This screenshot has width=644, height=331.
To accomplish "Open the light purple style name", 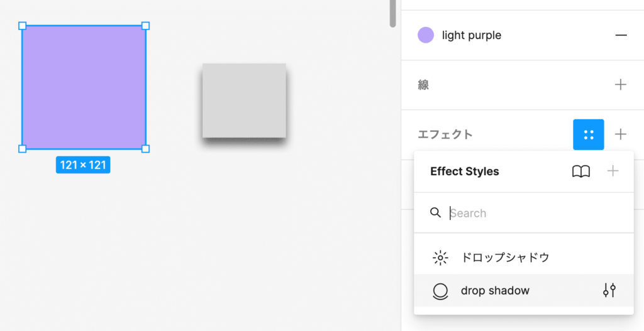I will [472, 35].
